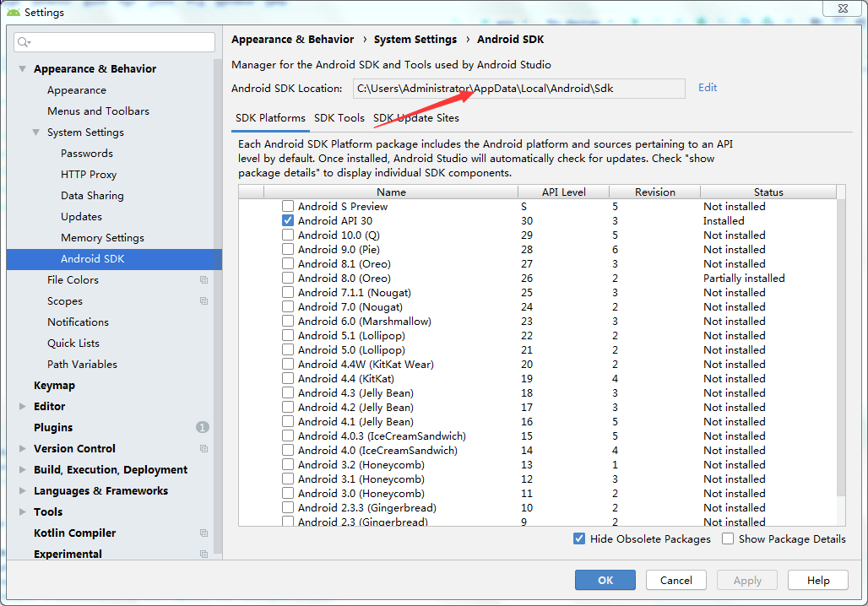868x606 pixels.
Task: Click the Apply button
Action: pos(747,580)
